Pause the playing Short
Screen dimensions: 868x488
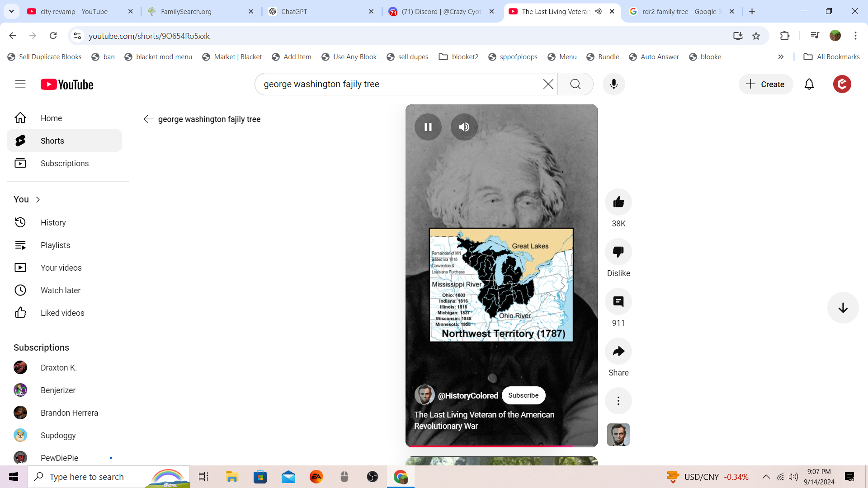(x=428, y=127)
